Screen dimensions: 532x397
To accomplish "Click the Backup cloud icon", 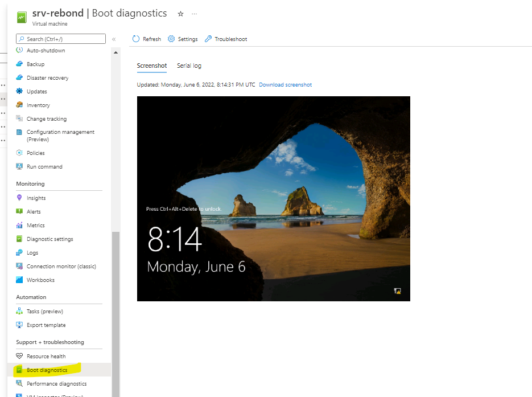I will pos(19,64).
